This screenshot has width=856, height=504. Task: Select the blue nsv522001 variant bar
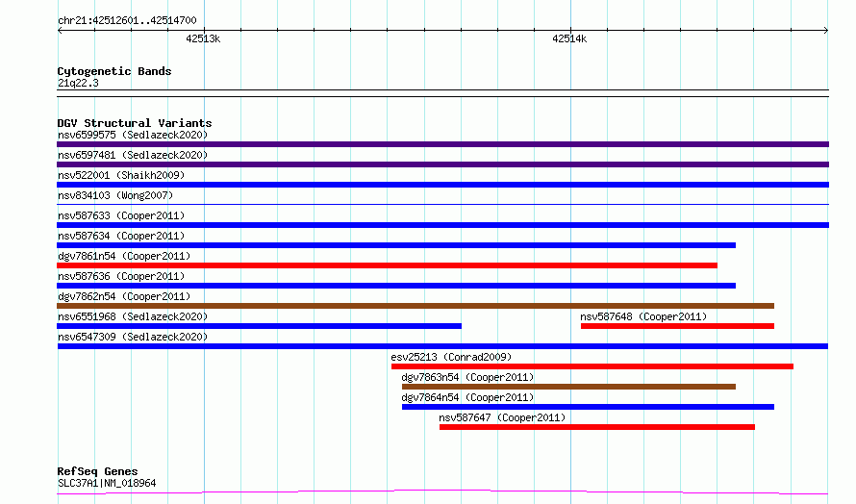pyautogui.click(x=442, y=185)
